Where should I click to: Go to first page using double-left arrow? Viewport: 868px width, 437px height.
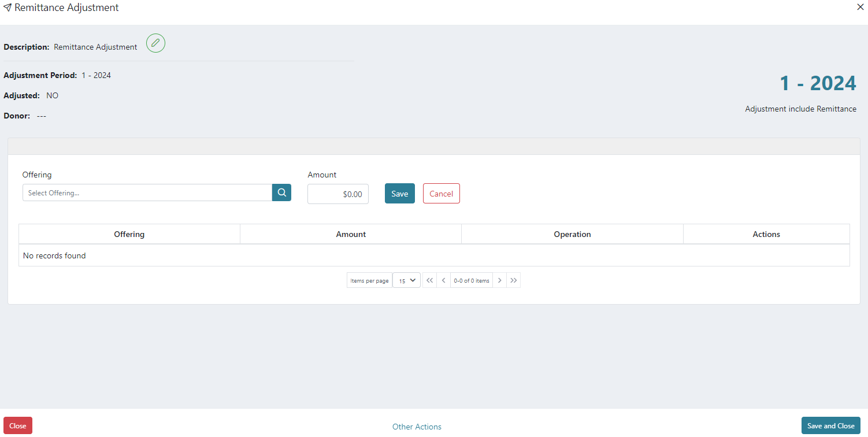click(x=429, y=280)
